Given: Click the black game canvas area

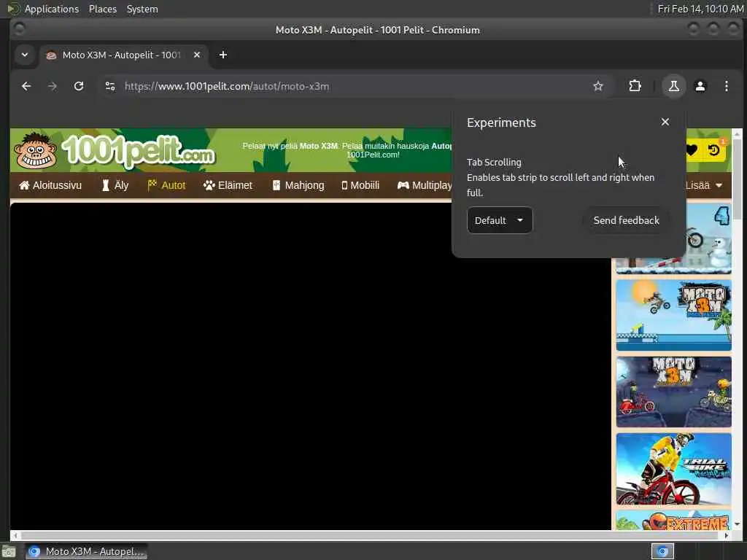Looking at the screenshot, I should point(310,366).
